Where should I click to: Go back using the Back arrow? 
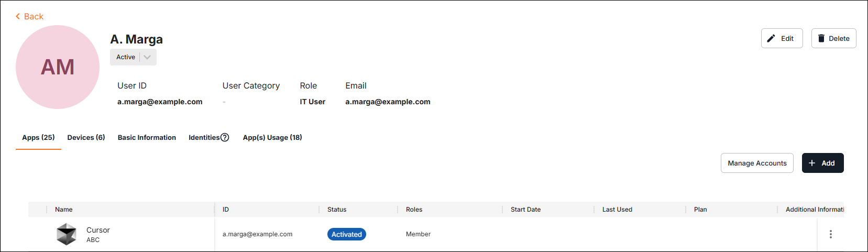pyautogui.click(x=29, y=17)
